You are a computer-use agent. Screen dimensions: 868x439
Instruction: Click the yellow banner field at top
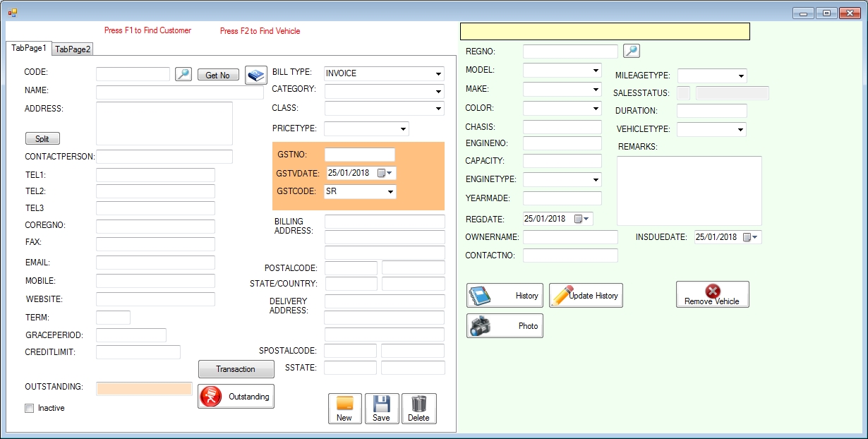(x=605, y=32)
